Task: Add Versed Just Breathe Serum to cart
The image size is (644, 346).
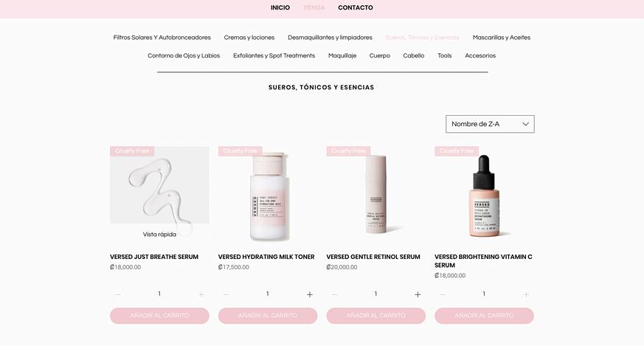Action: [159, 316]
